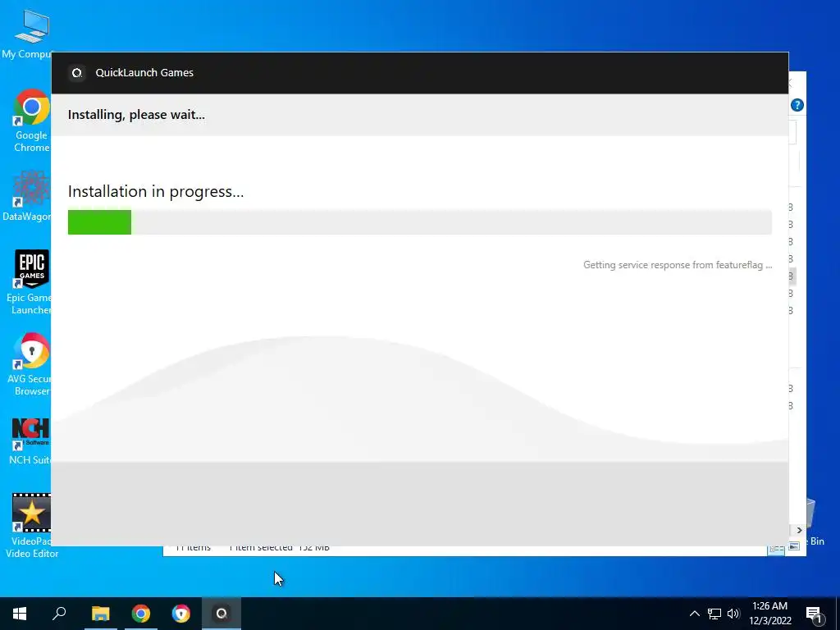
Task: Click the Windows Start button
Action: coord(20,614)
